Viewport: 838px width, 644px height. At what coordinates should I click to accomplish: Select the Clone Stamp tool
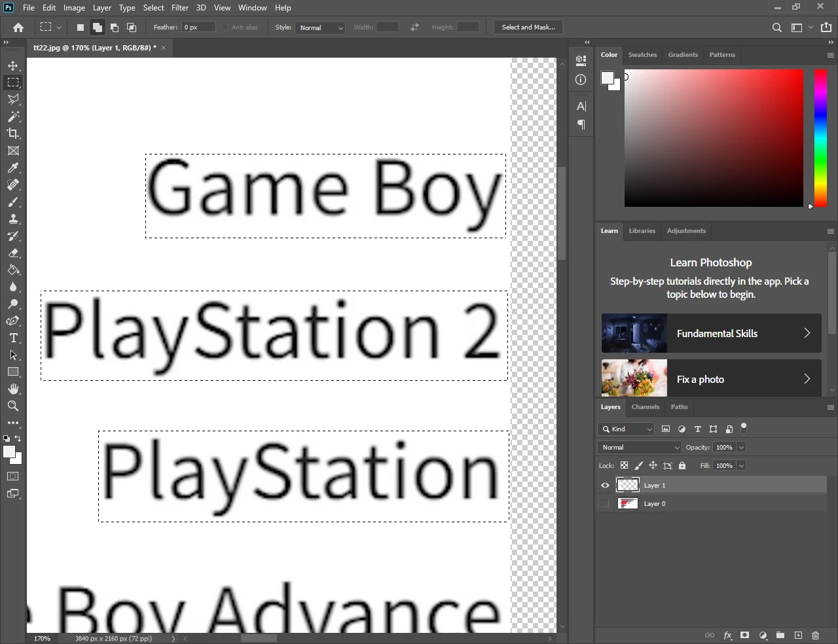coord(13,219)
